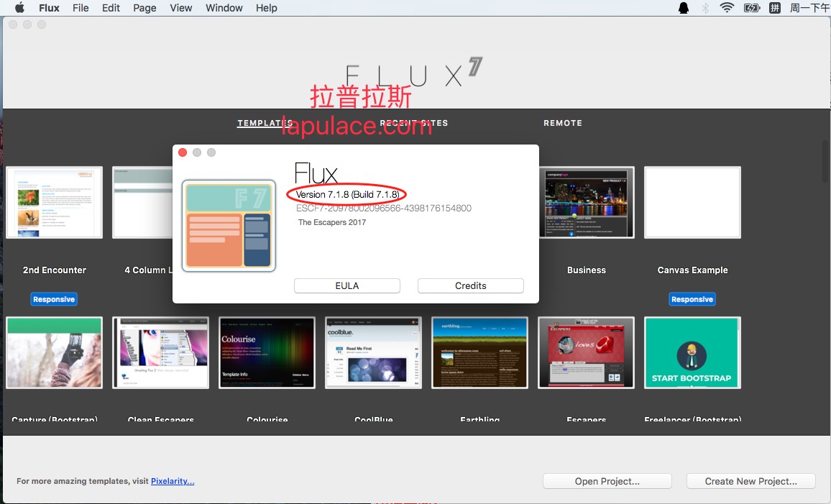Close the About Flux dialog
Image resolution: width=831 pixels, height=504 pixels.
(183, 152)
